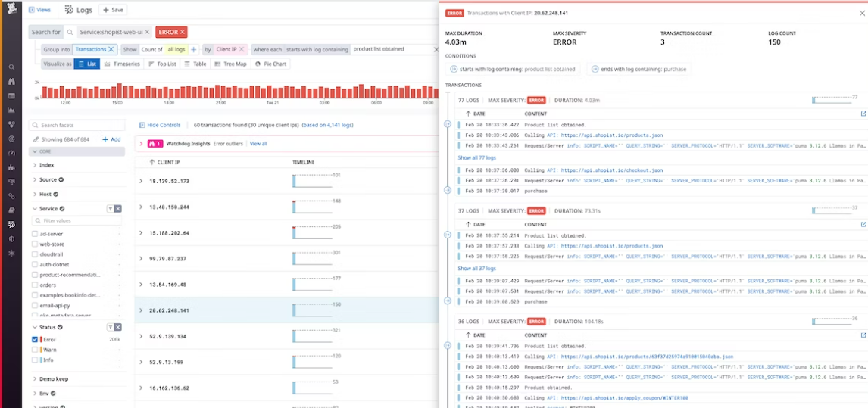The image size is (868, 408).
Task: Click Show all 77 logs link
Action: 476,157
